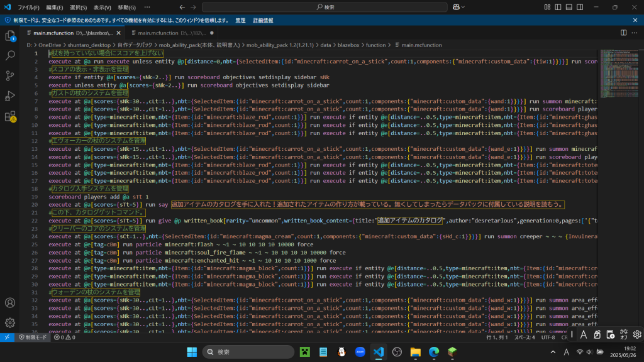Open the Source Control view
This screenshot has width=644, height=362.
pos(10,75)
